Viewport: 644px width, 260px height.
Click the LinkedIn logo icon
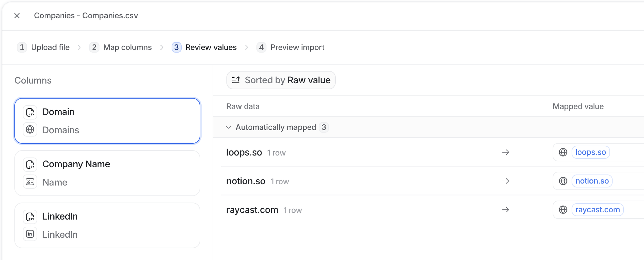[30, 234]
